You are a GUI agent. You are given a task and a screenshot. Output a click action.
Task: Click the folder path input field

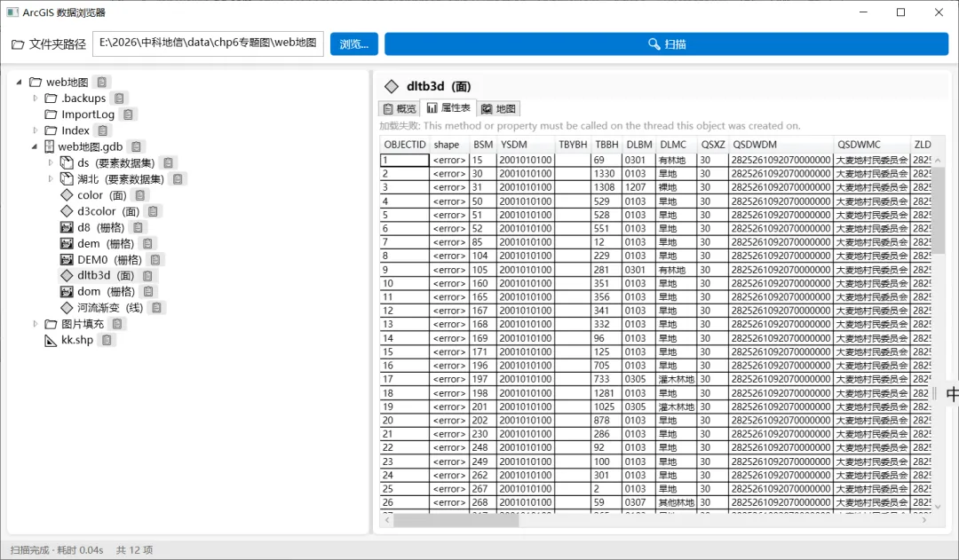(208, 43)
